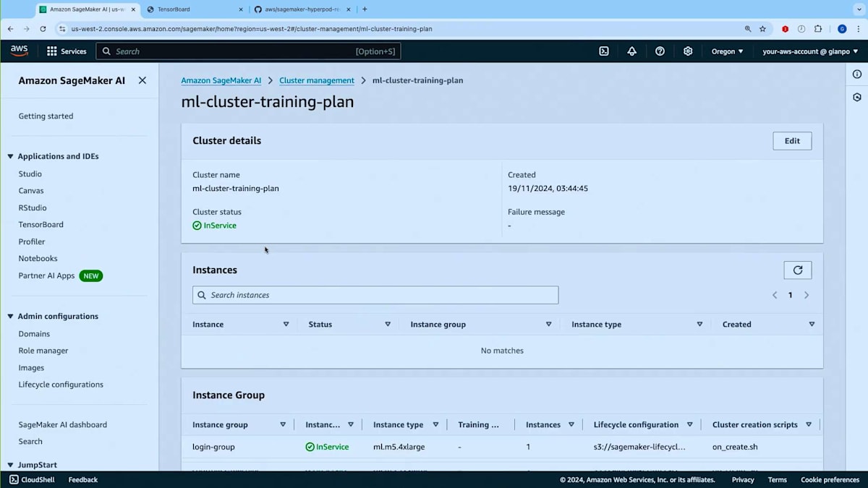Sort Instances table by Instance group column
Screen dimensions: 868x488
[549, 324]
